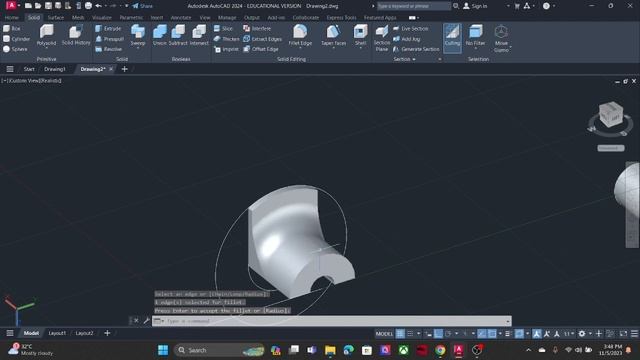Click MODEL button in status bar

[x=384, y=333]
